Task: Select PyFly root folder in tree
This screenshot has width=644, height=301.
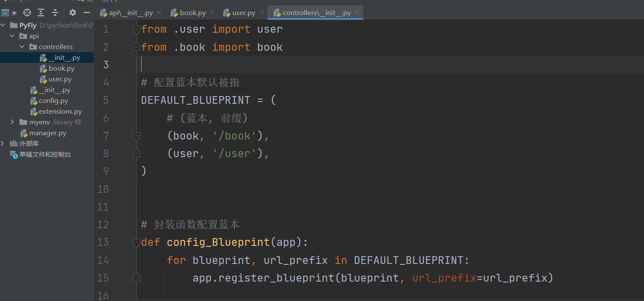Action: (47, 25)
